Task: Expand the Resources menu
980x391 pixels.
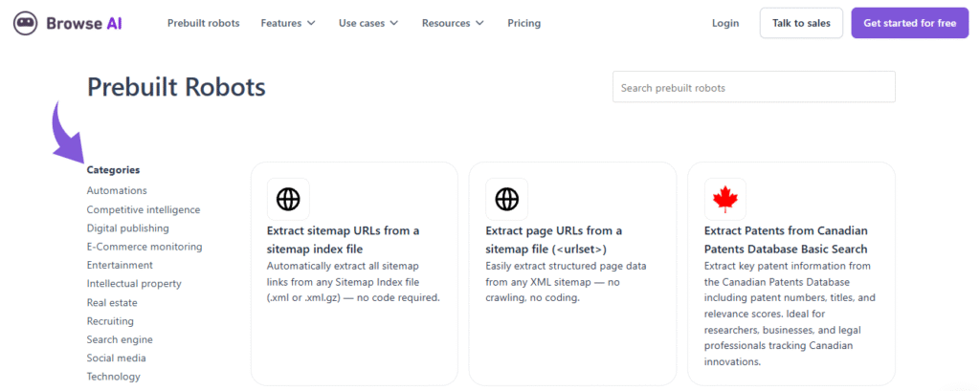Action: click(x=453, y=23)
